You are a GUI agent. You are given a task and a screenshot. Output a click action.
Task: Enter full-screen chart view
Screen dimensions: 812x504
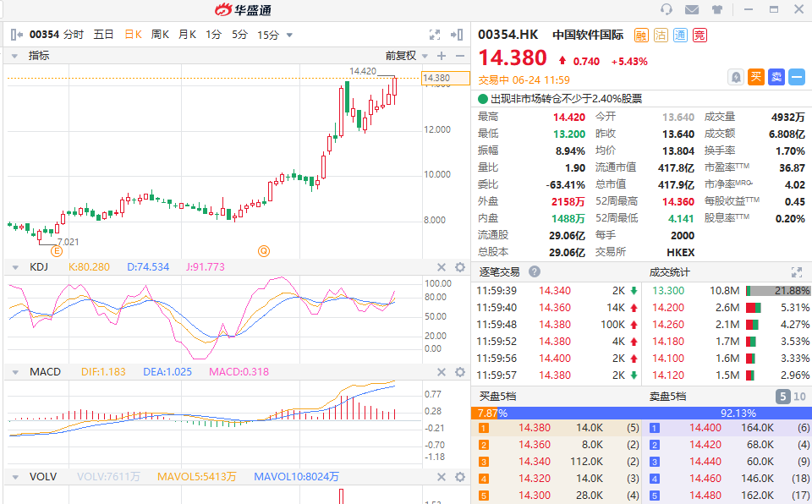[435, 35]
